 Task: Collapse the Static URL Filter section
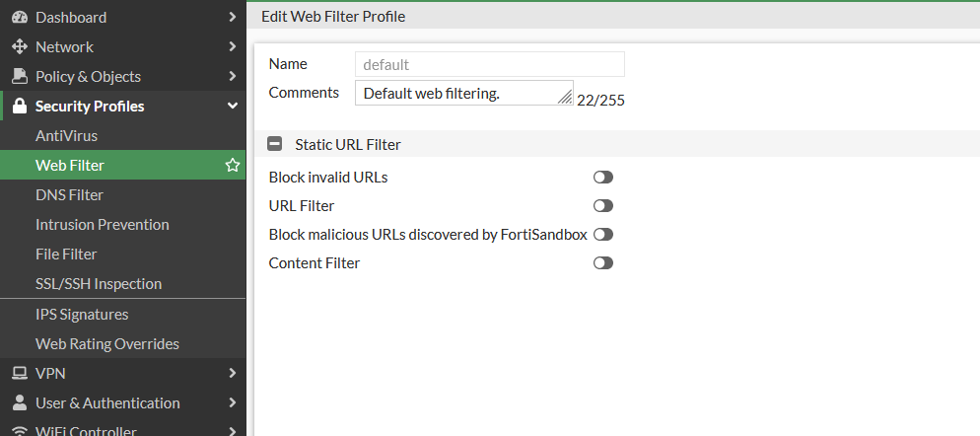coord(275,144)
